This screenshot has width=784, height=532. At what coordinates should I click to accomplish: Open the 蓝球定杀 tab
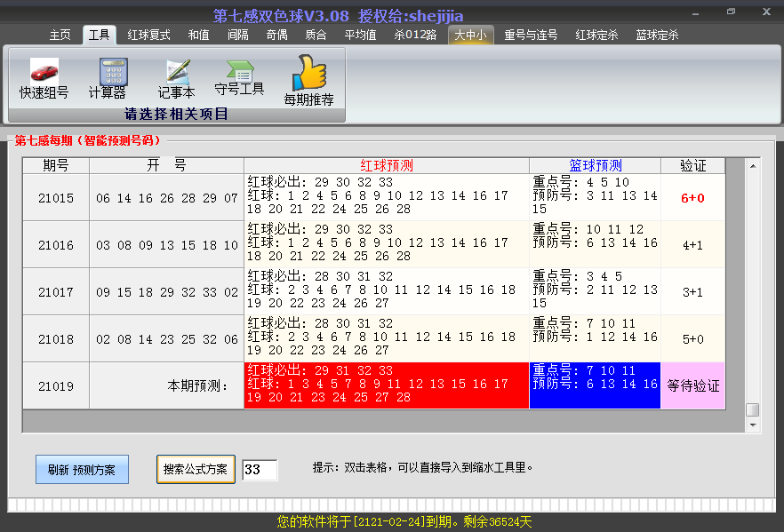click(x=657, y=35)
